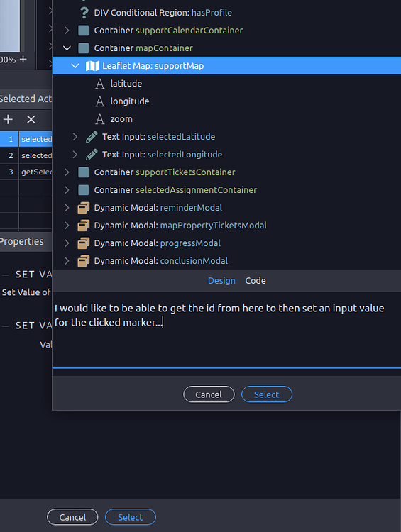This screenshot has height=532, width=401.
Task: Select DIV Conditional Region hasProfile
Action: (x=163, y=13)
